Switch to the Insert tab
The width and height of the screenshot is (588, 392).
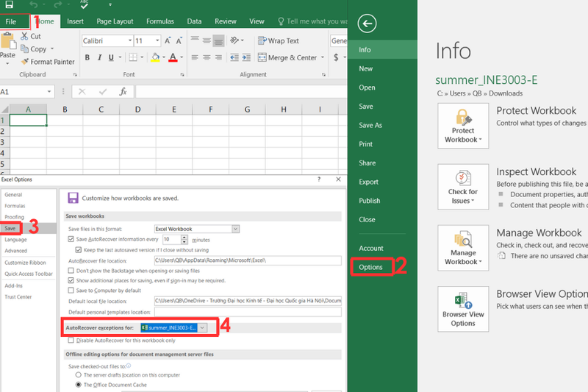(75, 21)
